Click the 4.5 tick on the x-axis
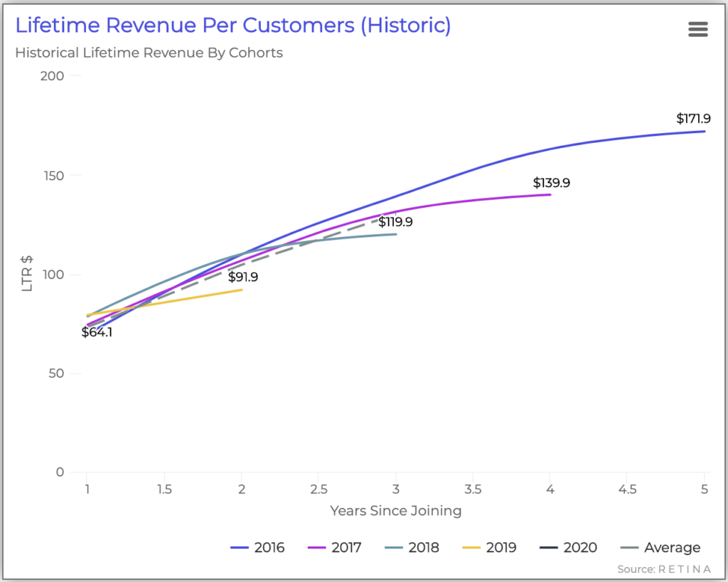 click(x=627, y=490)
